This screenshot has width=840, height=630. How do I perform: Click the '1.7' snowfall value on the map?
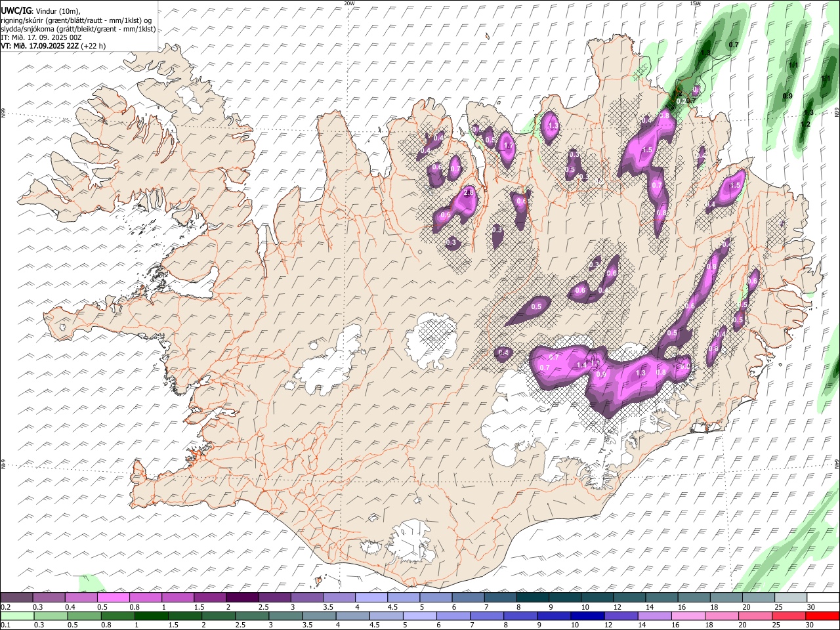pos(507,146)
